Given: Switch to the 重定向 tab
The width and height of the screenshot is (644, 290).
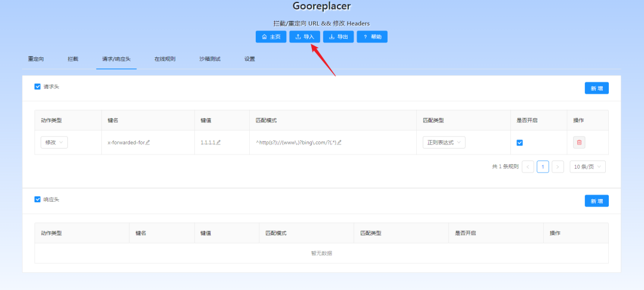Looking at the screenshot, I should [36, 59].
